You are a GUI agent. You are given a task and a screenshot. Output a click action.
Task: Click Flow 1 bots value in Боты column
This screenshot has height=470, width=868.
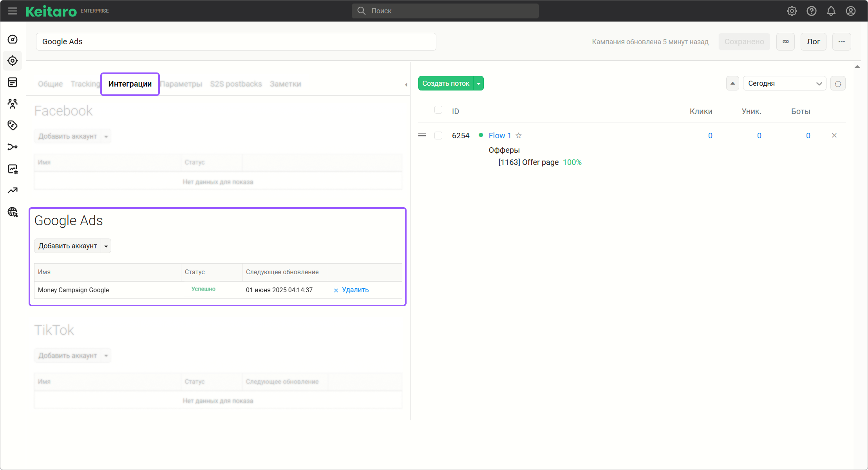click(808, 136)
